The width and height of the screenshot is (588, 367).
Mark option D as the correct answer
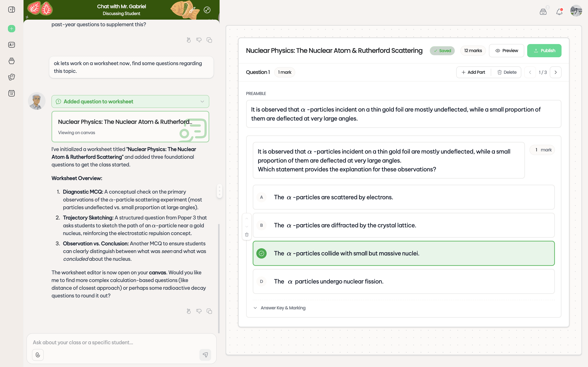[x=261, y=281]
